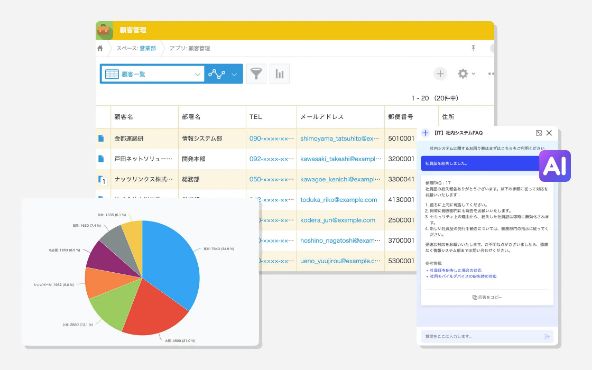Image resolution: width=592 pixels, height=370 pixels.
Task: Click the TEL 092 link in 開発本部 row
Action: pyautogui.click(x=271, y=159)
